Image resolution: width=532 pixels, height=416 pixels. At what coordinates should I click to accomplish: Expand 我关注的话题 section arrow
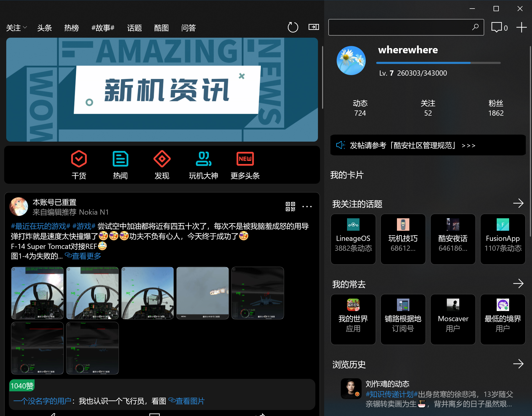coord(518,203)
